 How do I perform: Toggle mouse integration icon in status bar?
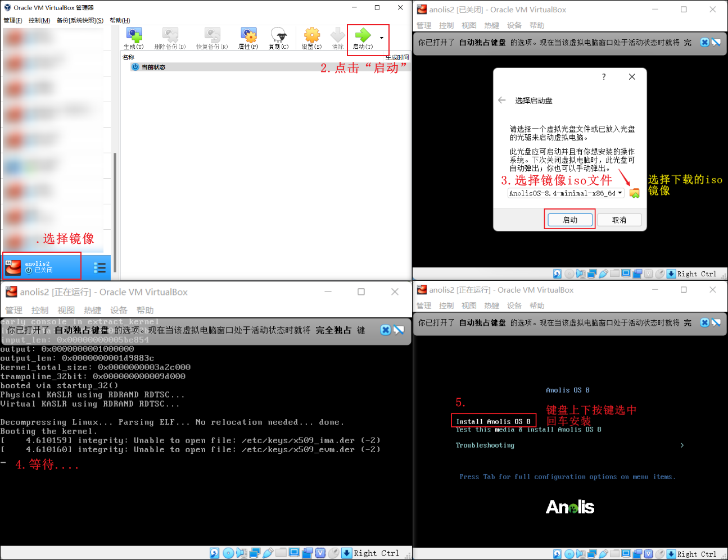(660, 553)
